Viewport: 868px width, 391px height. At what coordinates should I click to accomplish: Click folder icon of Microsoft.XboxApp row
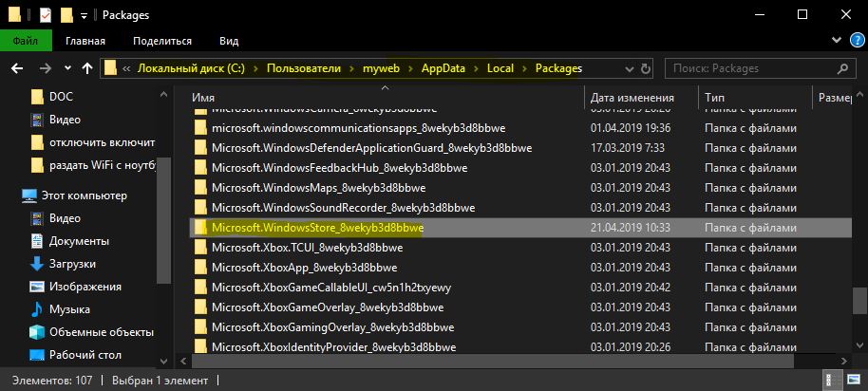200,268
